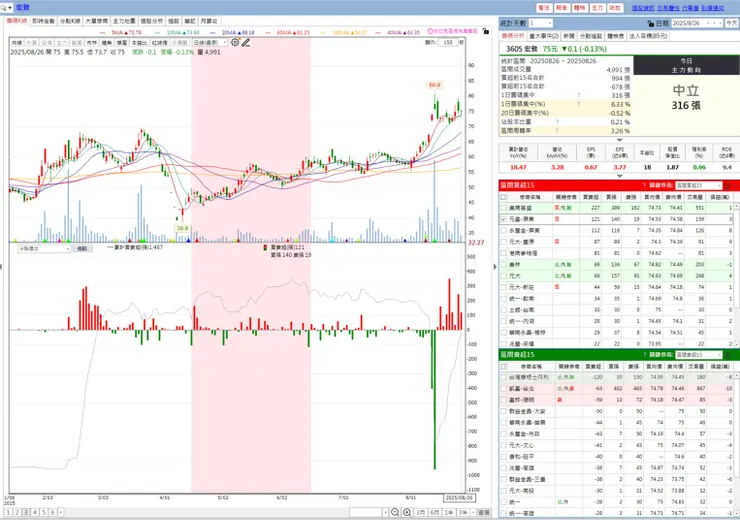The height and width of the screenshot is (520, 740).
Task: Check the 凱基-台北 seller row checkbox
Action: click(x=504, y=388)
